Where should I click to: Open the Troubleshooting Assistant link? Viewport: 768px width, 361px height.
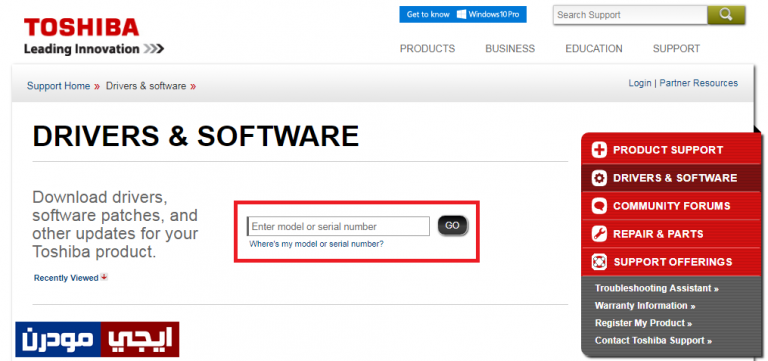[656, 288]
